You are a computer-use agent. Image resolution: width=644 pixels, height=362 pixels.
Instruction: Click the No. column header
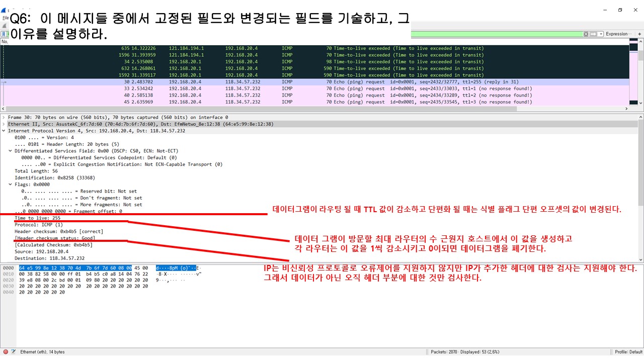tap(5, 42)
